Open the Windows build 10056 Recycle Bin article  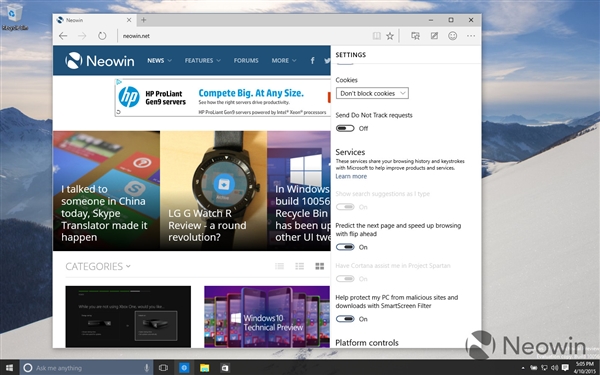(x=299, y=191)
